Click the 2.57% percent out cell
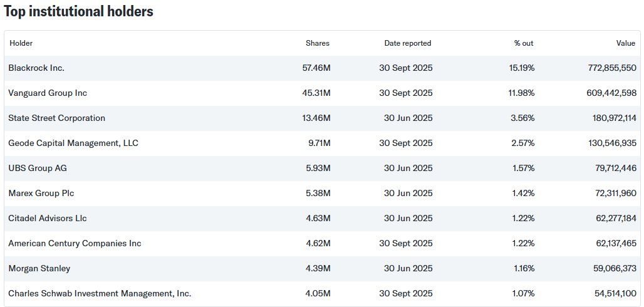The width and height of the screenshot is (644, 307). 524,143
